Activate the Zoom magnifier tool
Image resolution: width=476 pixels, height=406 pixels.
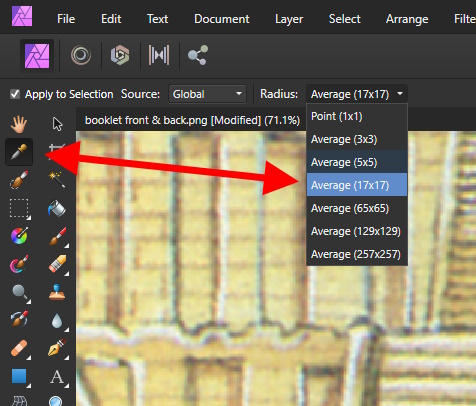click(19, 292)
